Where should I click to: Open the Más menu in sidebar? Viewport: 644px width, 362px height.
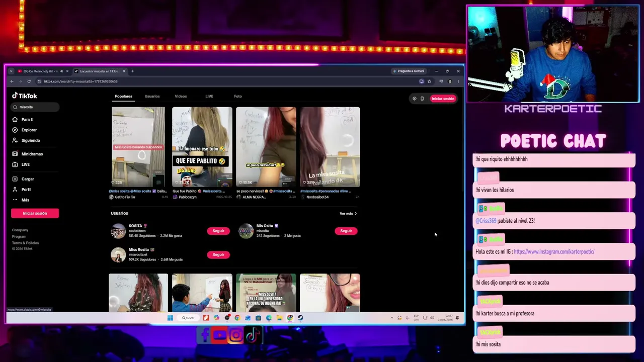pos(21,200)
